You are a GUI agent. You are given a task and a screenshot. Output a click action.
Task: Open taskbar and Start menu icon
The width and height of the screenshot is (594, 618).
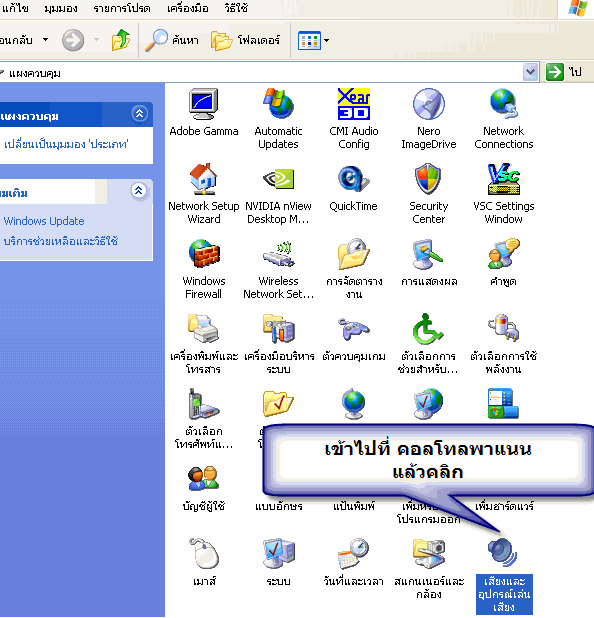click(x=503, y=404)
